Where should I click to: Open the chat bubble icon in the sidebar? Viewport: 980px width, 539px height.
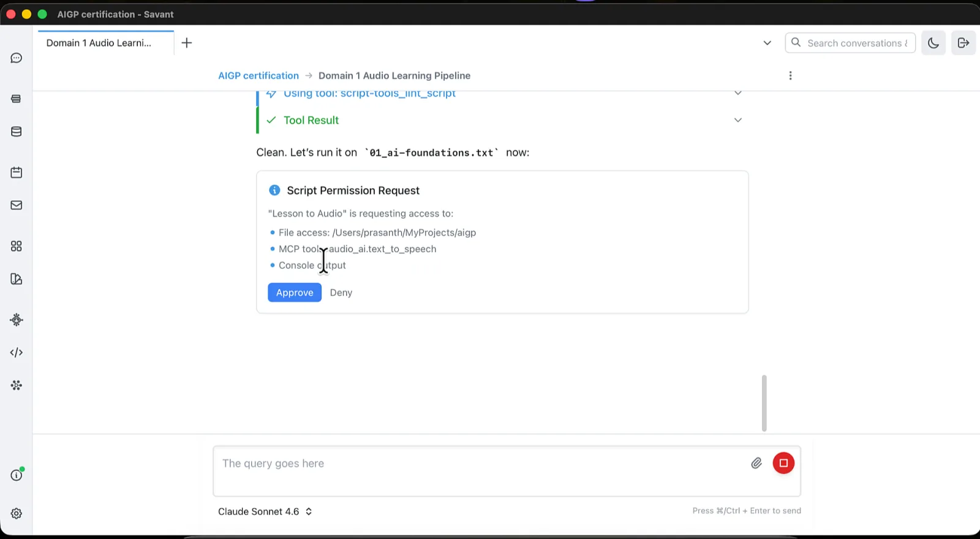(17, 58)
